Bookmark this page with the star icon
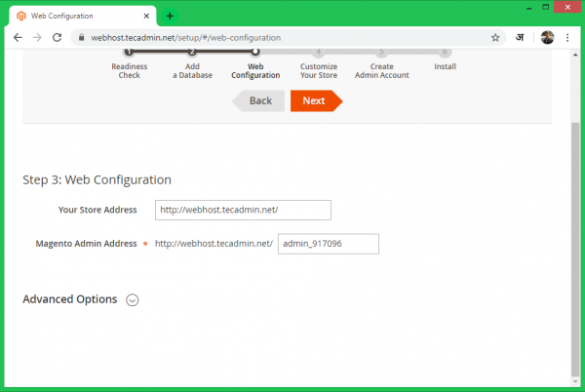Viewport: 585px width, 392px height. [495, 37]
